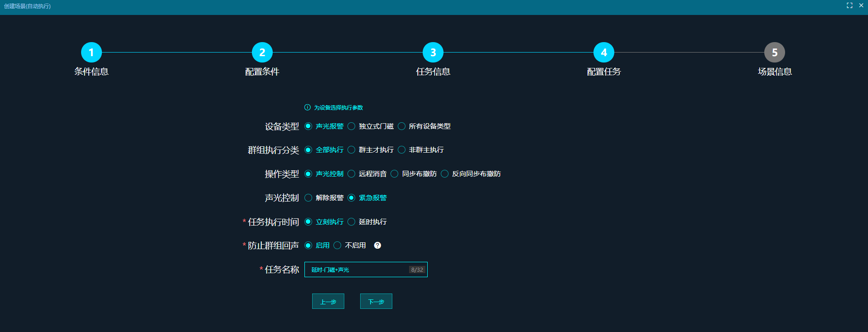Select 群主才执行 group option

tap(352, 150)
